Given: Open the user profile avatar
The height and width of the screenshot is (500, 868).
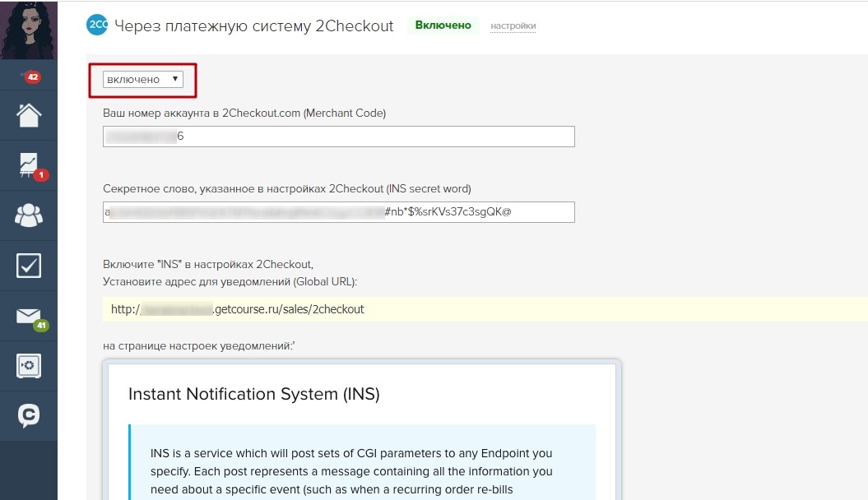Looking at the screenshot, I should click(x=29, y=30).
